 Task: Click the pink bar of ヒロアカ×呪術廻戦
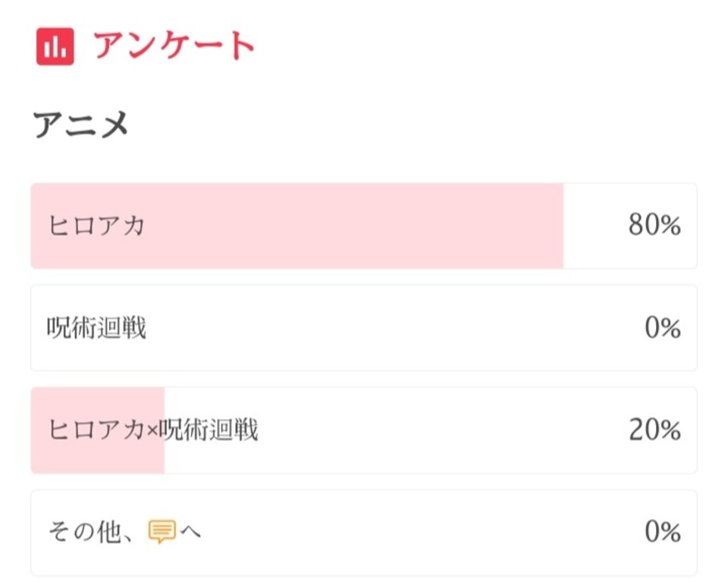pyautogui.click(x=98, y=430)
